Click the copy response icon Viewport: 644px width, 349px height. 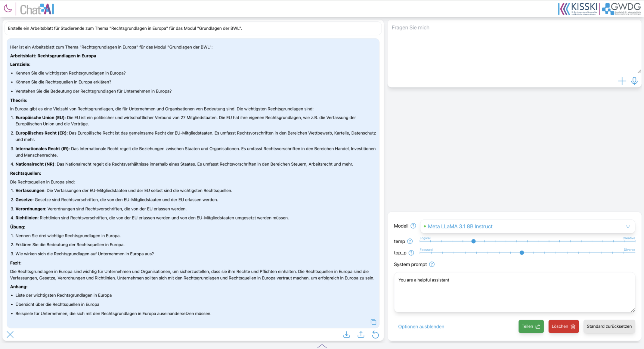pos(373,322)
